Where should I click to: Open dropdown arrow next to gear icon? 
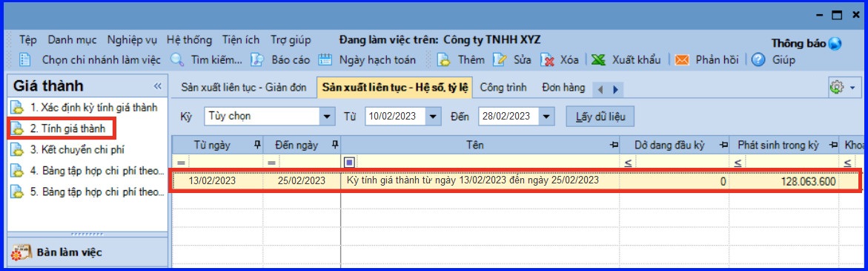pos(852,88)
